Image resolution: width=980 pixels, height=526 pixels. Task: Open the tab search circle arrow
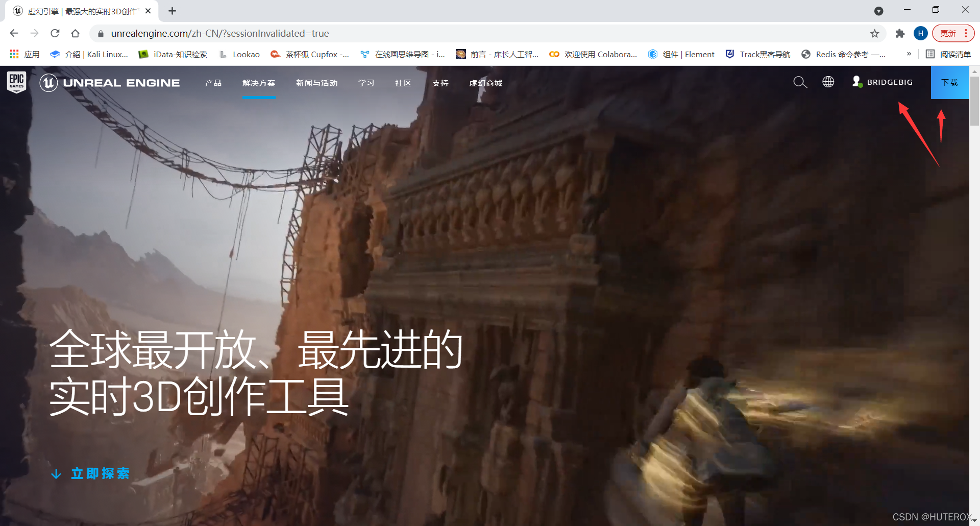pos(879,11)
